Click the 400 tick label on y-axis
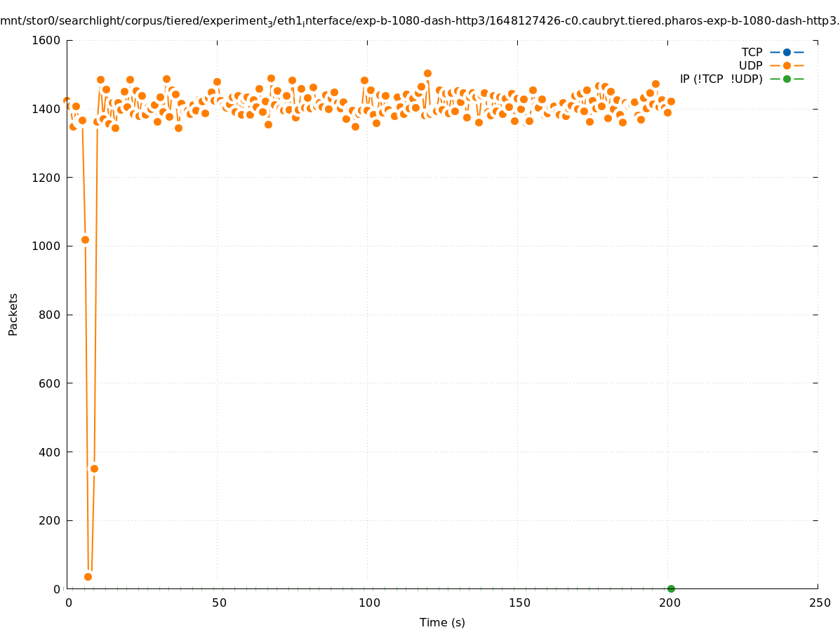Viewport: 840px width, 632px height. pyautogui.click(x=49, y=452)
